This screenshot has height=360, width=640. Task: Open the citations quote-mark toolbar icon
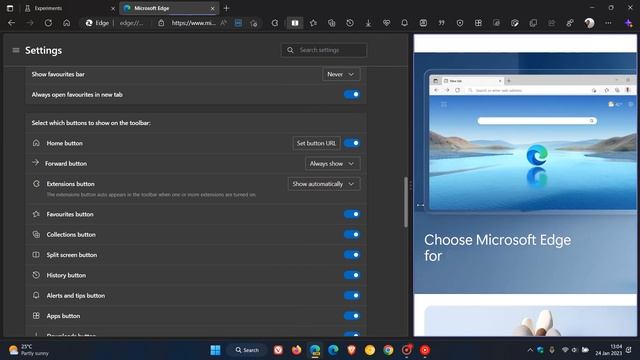click(442, 23)
